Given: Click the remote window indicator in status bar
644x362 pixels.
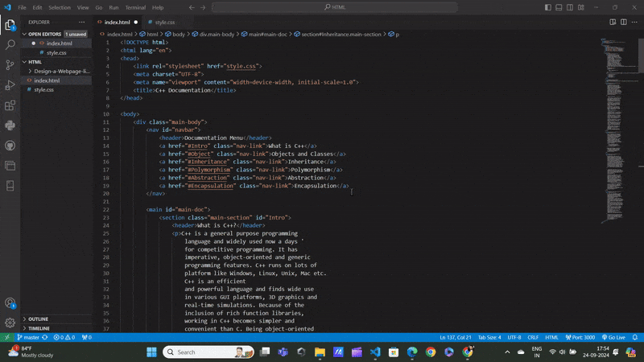Looking at the screenshot, I should [7, 337].
